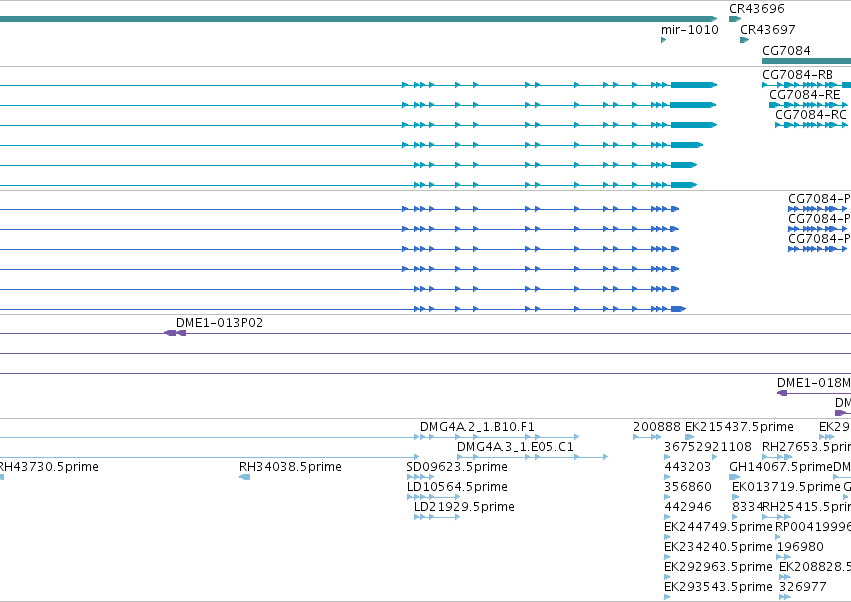
Task: Select the RH27653.5prime label
Action: (x=806, y=447)
